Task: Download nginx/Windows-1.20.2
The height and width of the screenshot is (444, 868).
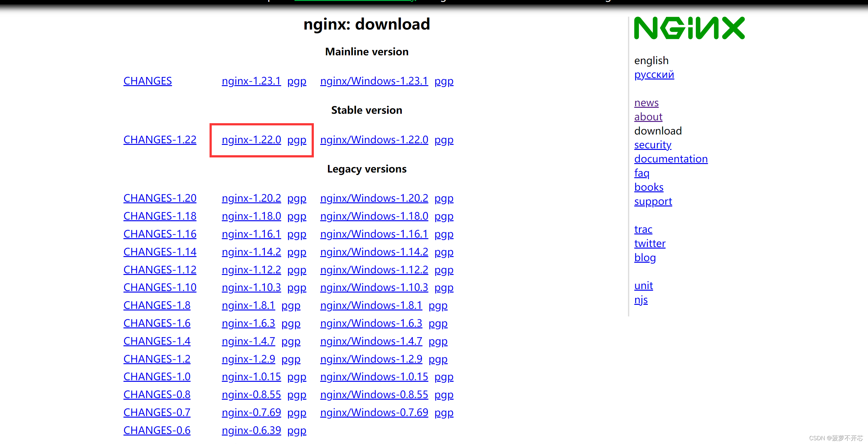Action: (374, 198)
